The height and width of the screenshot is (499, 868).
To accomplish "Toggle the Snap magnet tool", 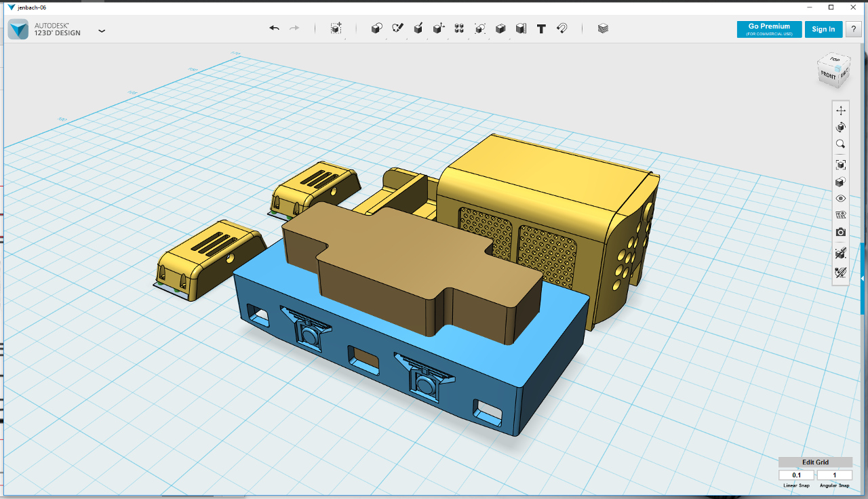I will [562, 28].
